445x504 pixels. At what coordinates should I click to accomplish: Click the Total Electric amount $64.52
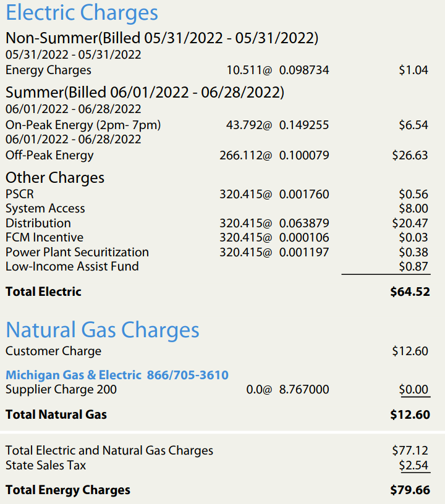coord(410,292)
